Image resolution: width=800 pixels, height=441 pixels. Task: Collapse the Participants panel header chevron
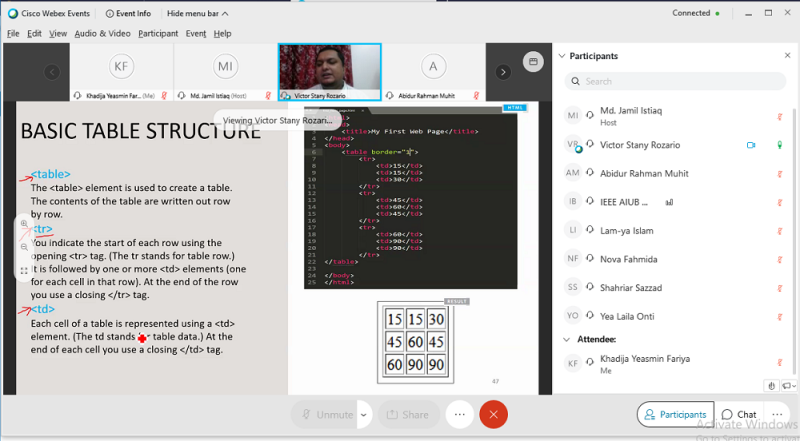pos(560,56)
